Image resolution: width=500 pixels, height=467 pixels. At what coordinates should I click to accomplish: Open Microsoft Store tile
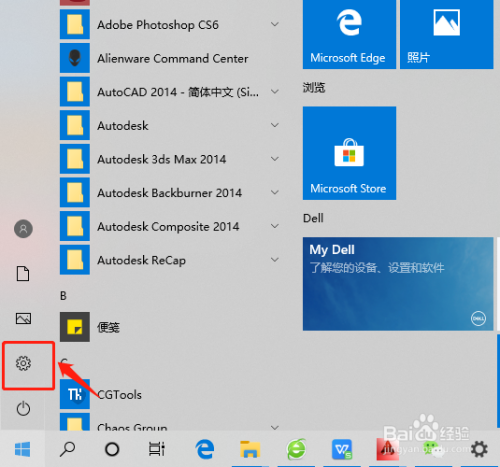[349, 153]
